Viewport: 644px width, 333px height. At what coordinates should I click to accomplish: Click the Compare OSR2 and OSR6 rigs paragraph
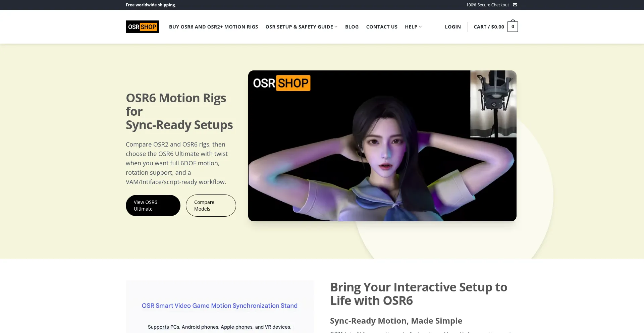click(177, 163)
